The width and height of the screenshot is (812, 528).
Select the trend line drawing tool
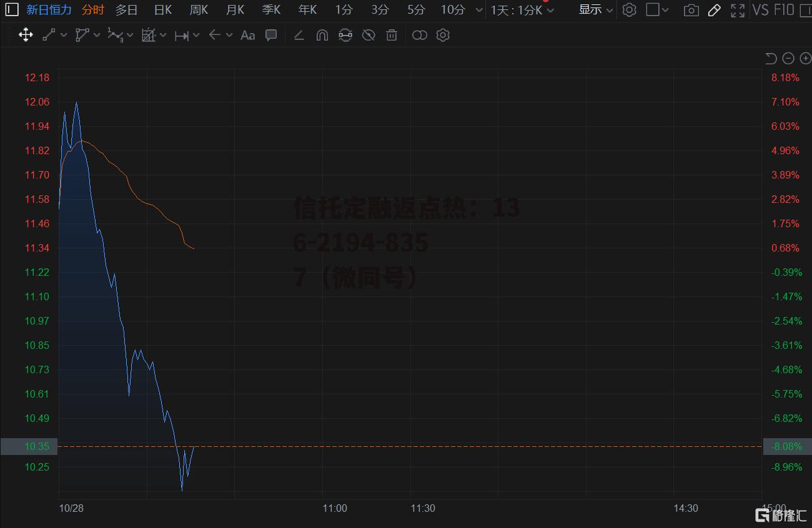[49, 35]
